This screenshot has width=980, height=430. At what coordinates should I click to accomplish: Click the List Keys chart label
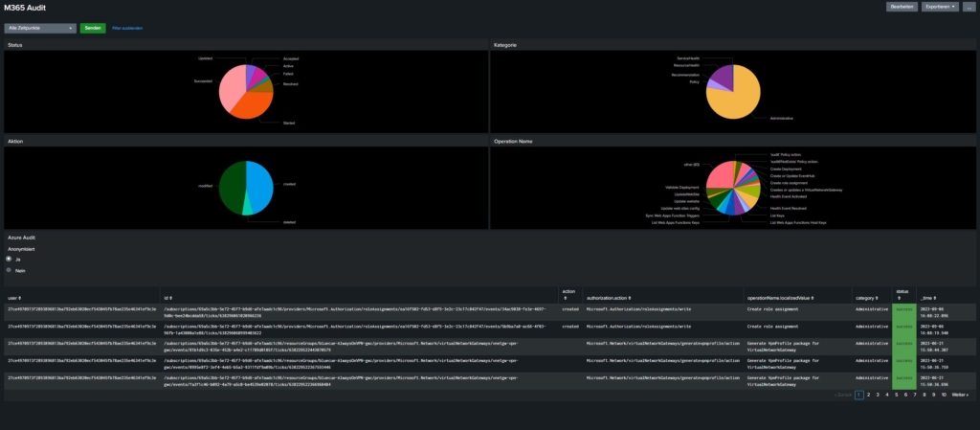pos(777,215)
